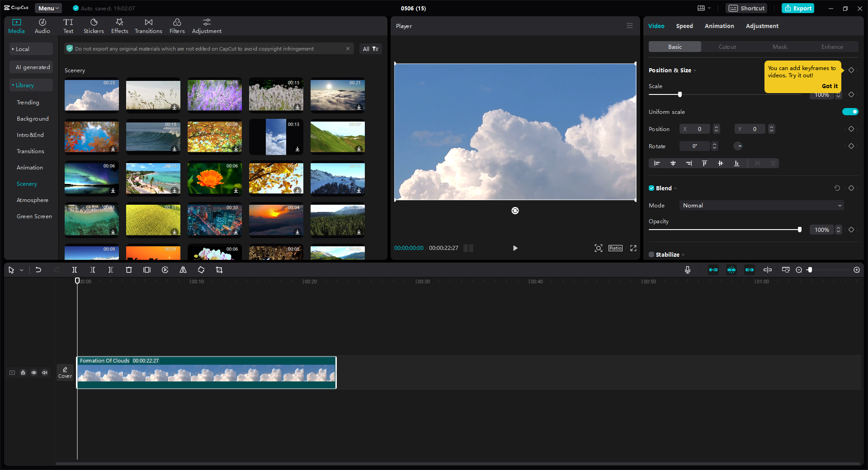Uncheck the Blend checkbox

(651, 188)
